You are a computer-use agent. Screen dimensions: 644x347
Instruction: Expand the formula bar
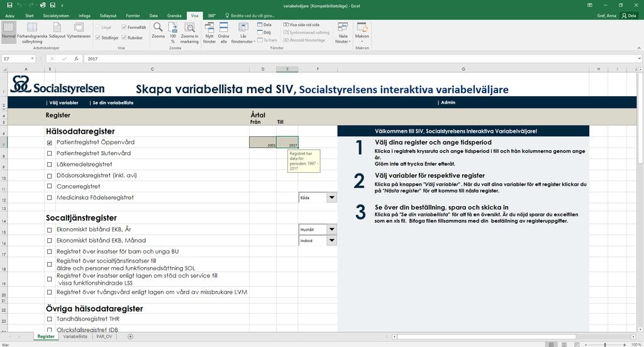640,58
